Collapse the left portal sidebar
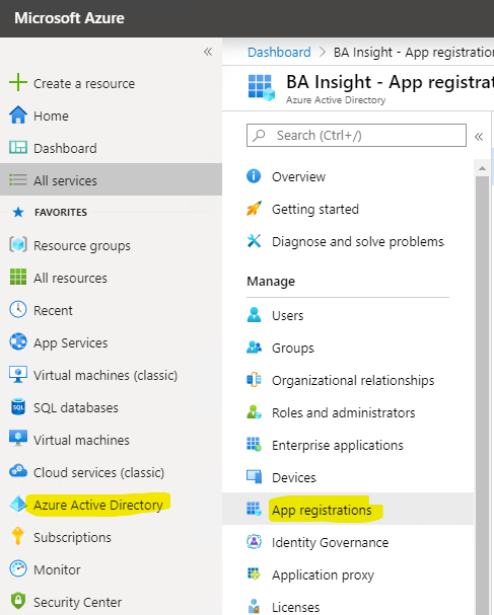Image resolution: width=494 pixels, height=615 pixels. point(208,52)
